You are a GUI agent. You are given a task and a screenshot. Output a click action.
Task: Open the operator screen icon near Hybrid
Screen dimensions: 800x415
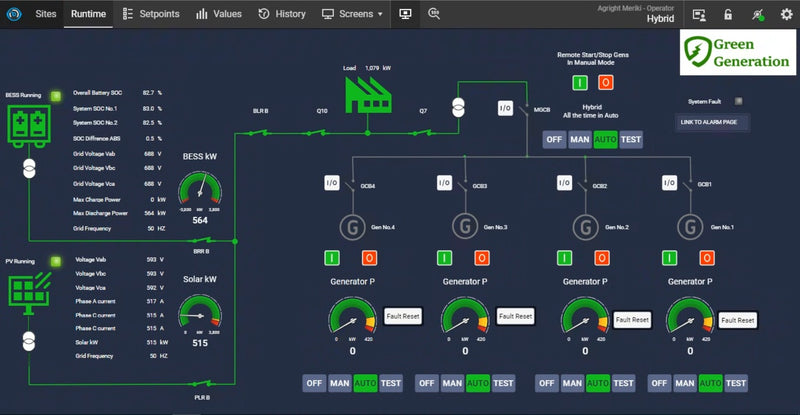(699, 15)
